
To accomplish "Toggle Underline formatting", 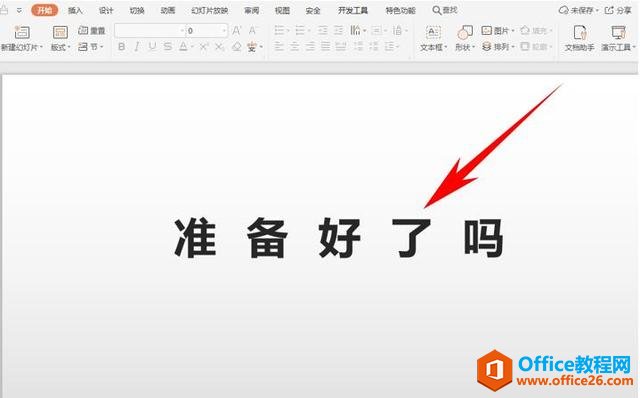I will pyautogui.click(x=152, y=47).
